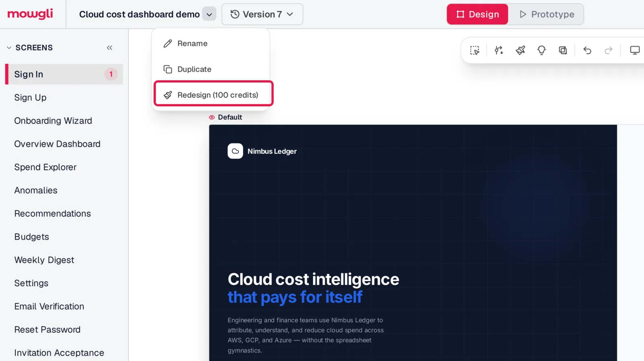The width and height of the screenshot is (644, 361).
Task: Redo the last undone action
Action: point(609,50)
